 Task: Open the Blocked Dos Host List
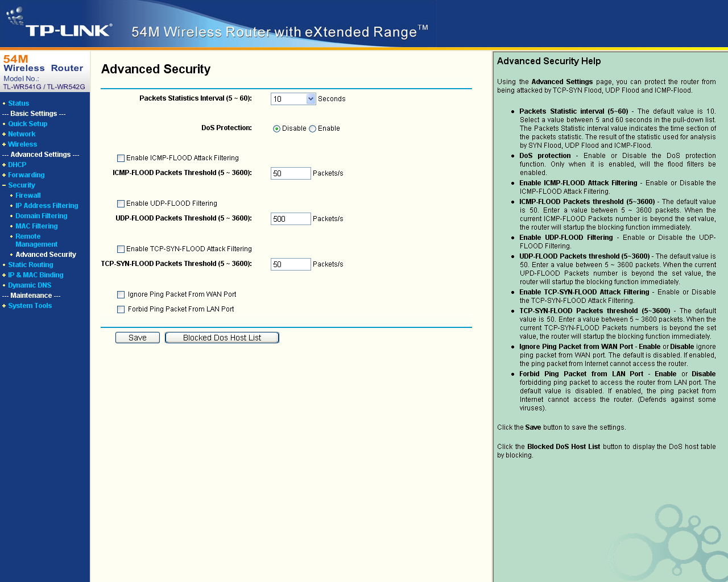[222, 338]
